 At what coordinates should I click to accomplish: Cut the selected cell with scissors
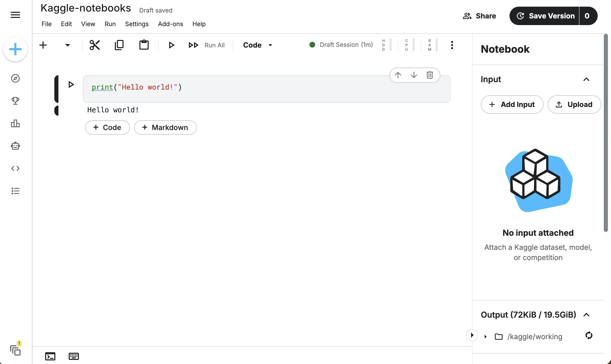(x=95, y=45)
